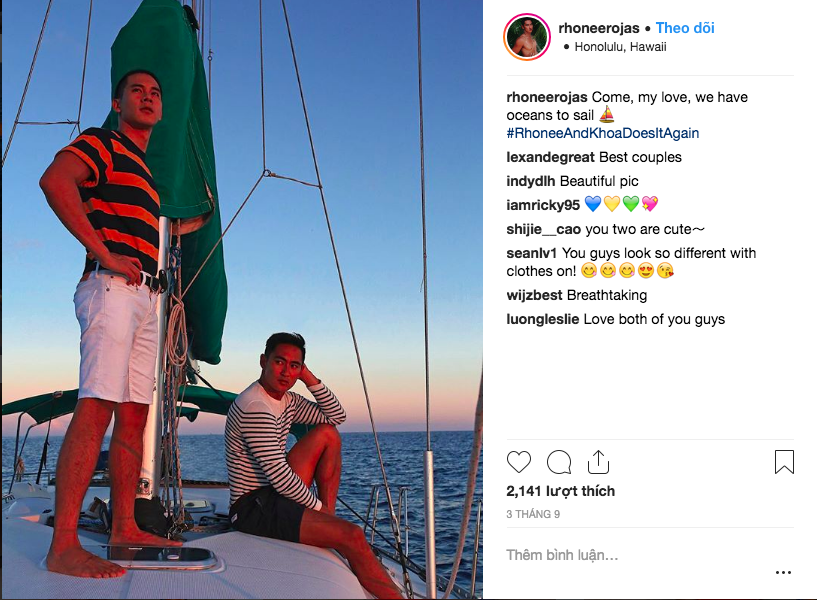
Task: Open the Honolulu, Hawaii location link
Action: 620,47
